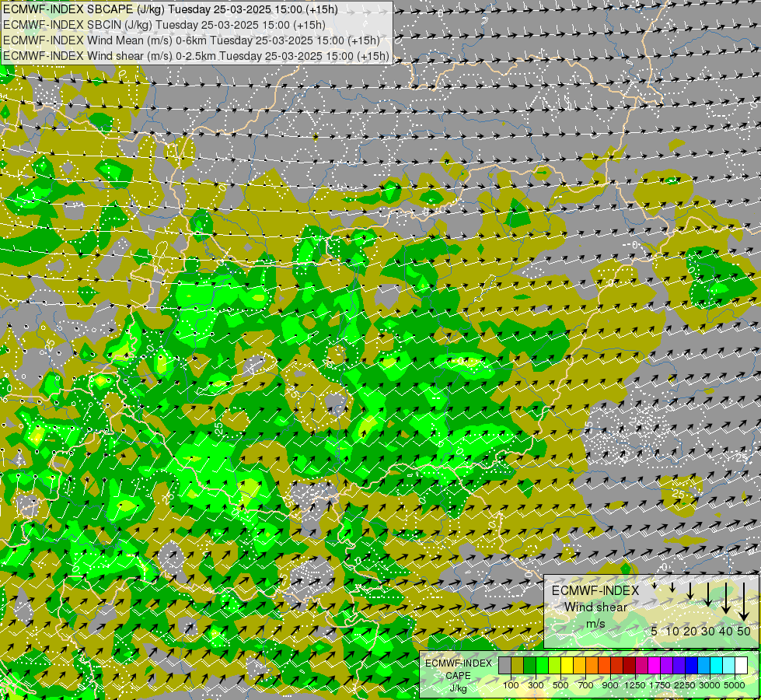Click the '1250' CAPE legend label
The height and width of the screenshot is (700, 761).
[x=635, y=686]
